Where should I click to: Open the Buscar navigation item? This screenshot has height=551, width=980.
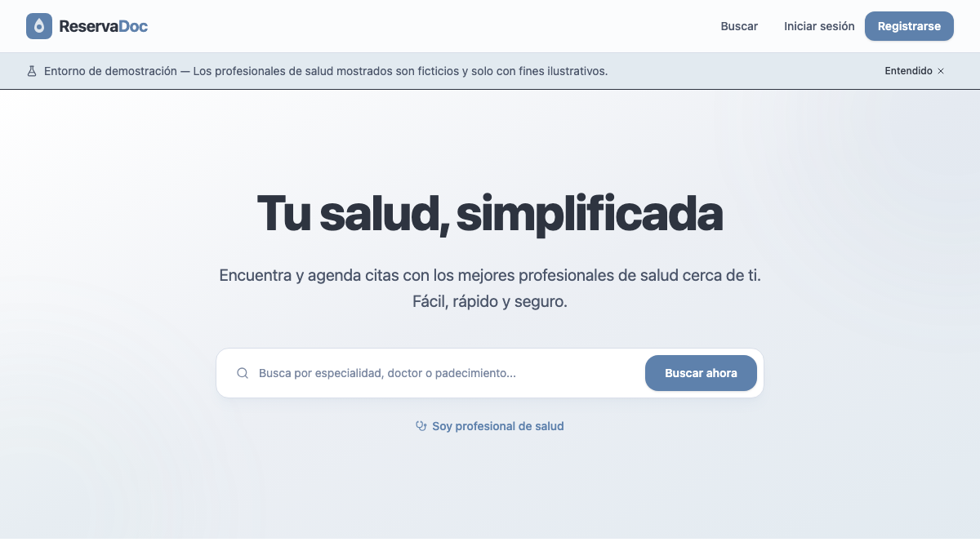738,25
